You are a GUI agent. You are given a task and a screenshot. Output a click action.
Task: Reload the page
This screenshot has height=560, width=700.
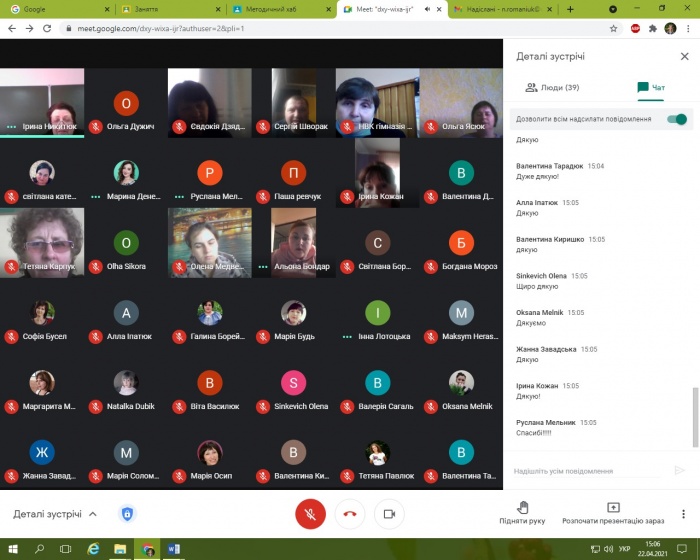pyautogui.click(x=48, y=28)
